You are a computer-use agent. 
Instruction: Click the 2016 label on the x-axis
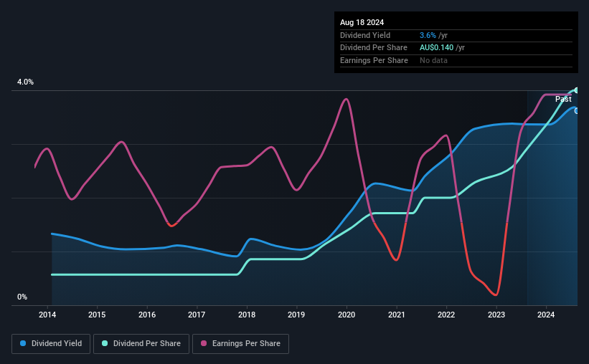(147, 315)
